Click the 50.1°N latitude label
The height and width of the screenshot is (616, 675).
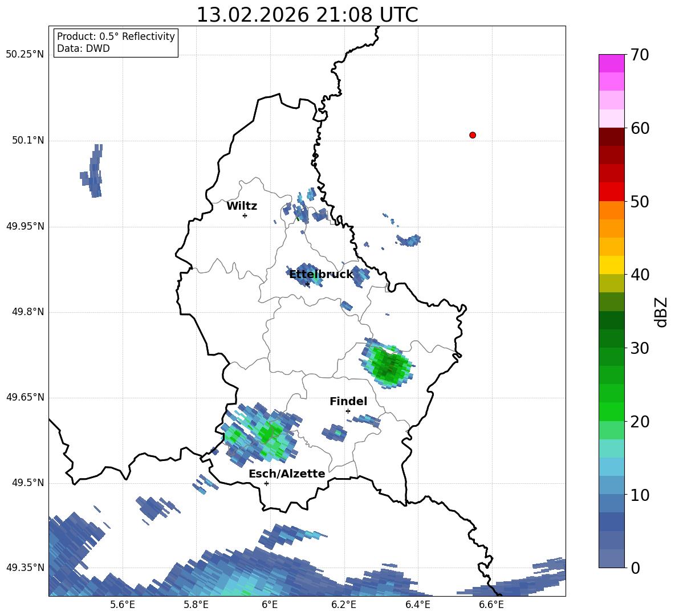[x=29, y=140]
